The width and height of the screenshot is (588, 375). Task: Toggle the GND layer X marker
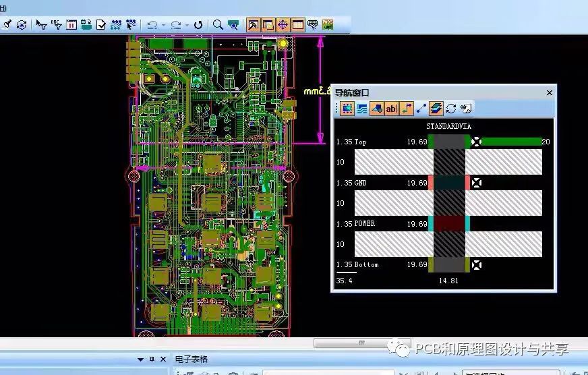[x=477, y=183]
